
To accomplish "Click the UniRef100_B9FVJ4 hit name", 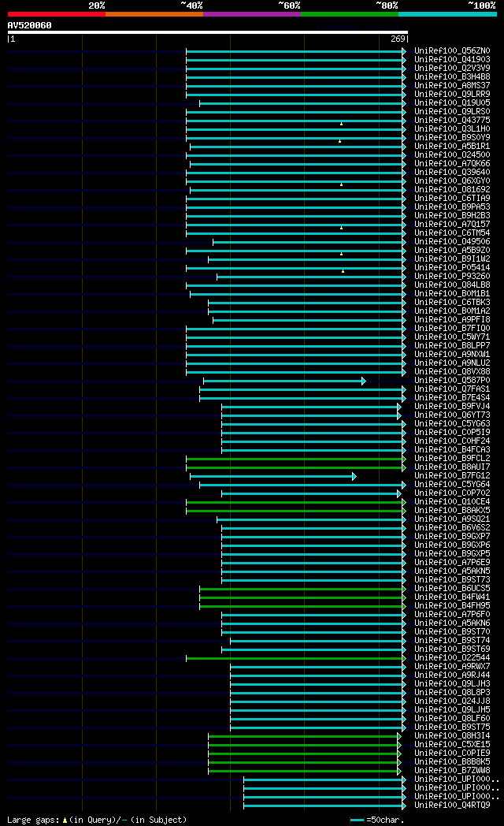I will coord(452,406).
